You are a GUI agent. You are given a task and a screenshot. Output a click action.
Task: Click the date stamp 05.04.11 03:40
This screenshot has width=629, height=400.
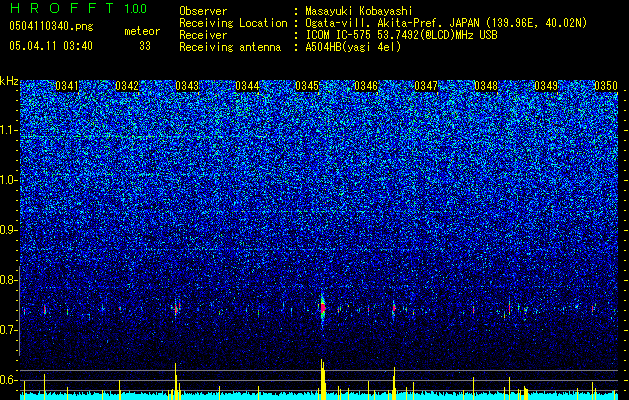pyautogui.click(x=51, y=46)
